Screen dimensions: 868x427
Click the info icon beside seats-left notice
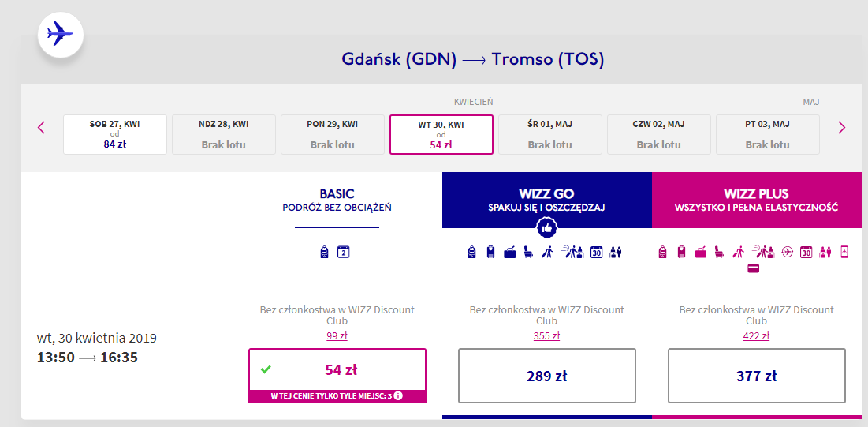tap(398, 395)
